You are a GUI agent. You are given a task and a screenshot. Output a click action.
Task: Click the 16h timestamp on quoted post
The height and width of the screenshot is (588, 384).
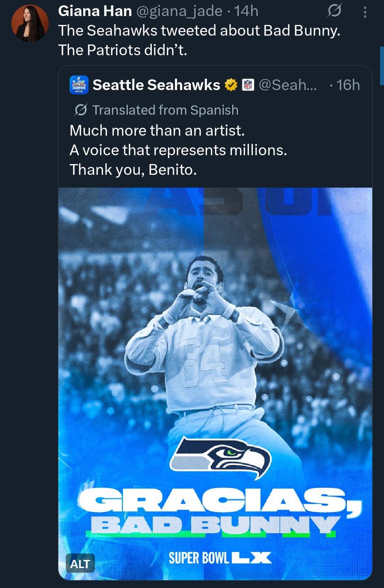pyautogui.click(x=348, y=85)
